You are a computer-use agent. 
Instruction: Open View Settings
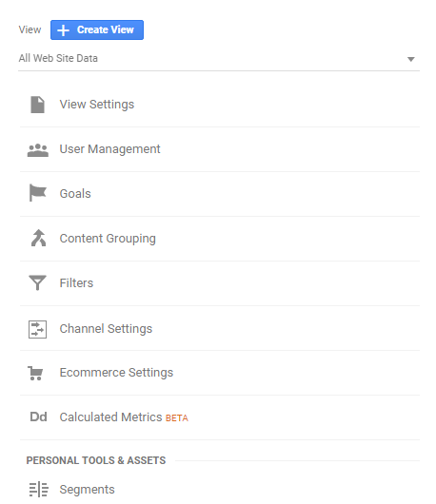coord(97,105)
